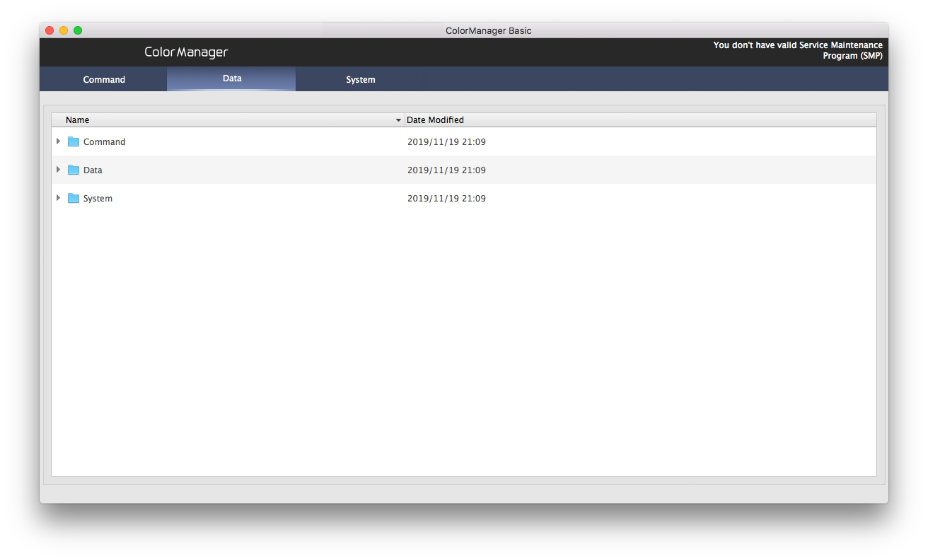This screenshot has height=560, width=928.
Task: Click the Data folder icon in list
Action: coord(74,170)
